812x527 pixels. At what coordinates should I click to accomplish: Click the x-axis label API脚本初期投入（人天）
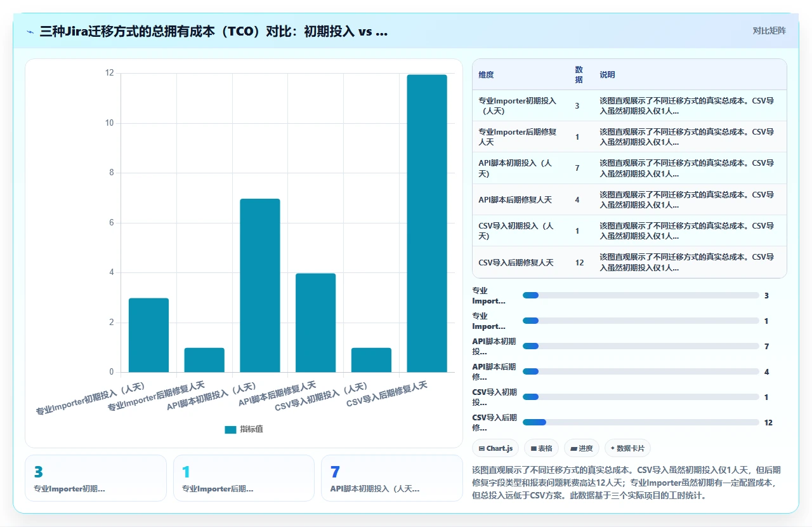pyautogui.click(x=211, y=396)
